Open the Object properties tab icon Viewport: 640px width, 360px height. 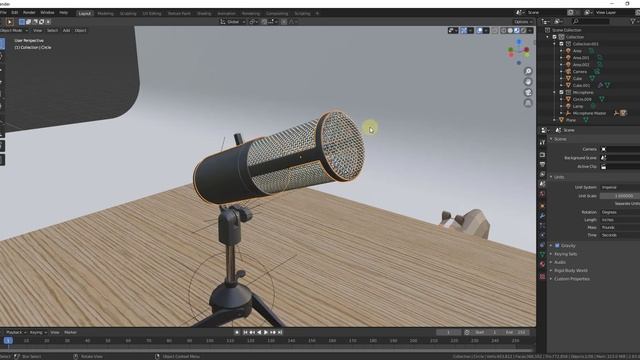point(542,206)
